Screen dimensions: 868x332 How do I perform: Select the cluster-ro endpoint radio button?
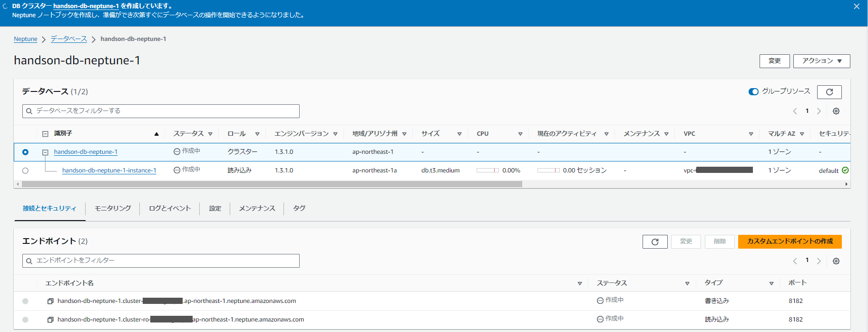(x=25, y=320)
